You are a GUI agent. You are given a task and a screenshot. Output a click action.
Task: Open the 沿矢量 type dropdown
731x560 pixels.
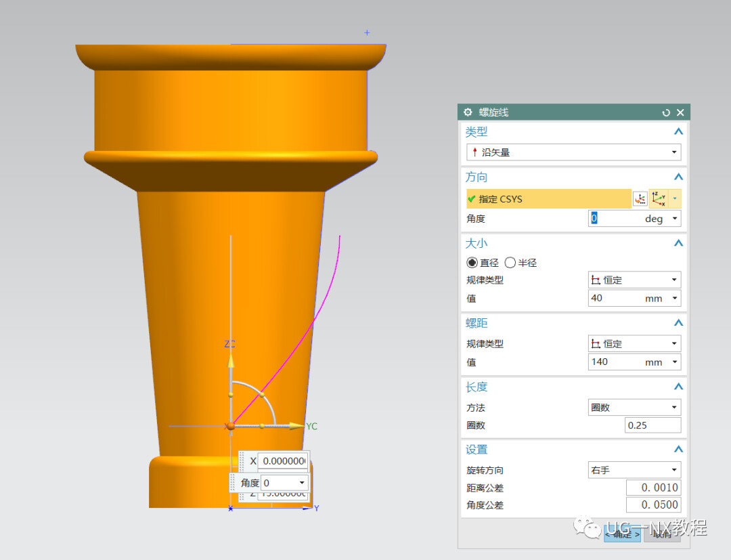pyautogui.click(x=573, y=152)
